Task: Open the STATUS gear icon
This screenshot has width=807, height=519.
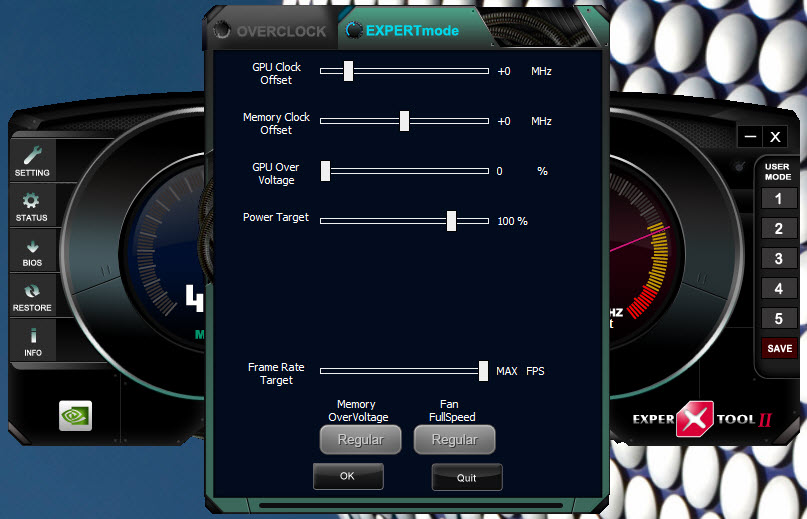Action: pos(31,206)
